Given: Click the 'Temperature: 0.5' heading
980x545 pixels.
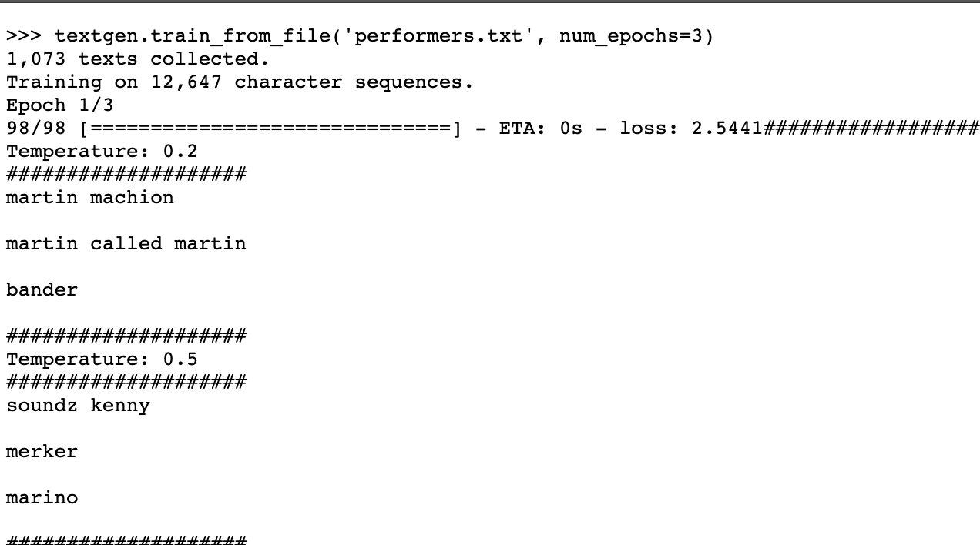Looking at the screenshot, I should (x=102, y=359).
